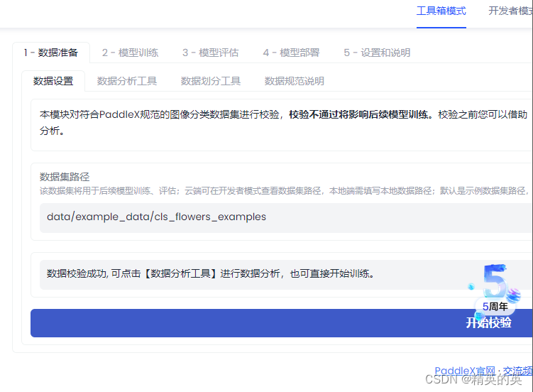Open the 1 - 数据准备 tab
Image resolution: width=533 pixels, height=392 pixels.
tap(51, 53)
